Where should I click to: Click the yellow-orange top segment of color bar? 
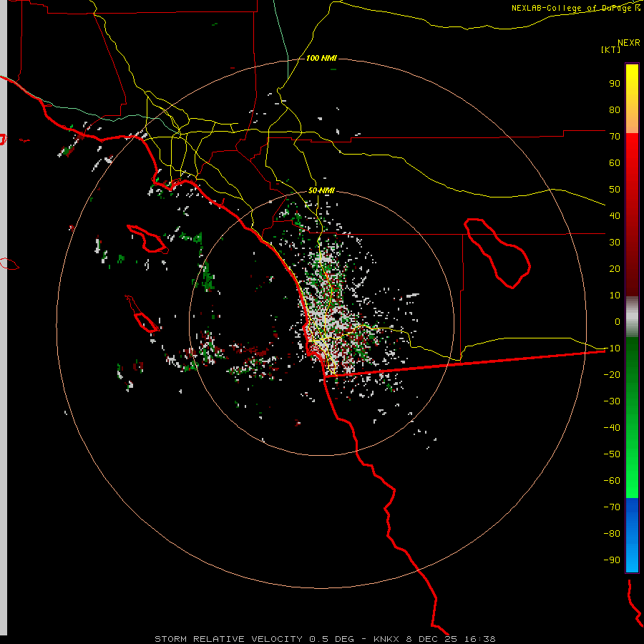pyautogui.click(x=632, y=99)
